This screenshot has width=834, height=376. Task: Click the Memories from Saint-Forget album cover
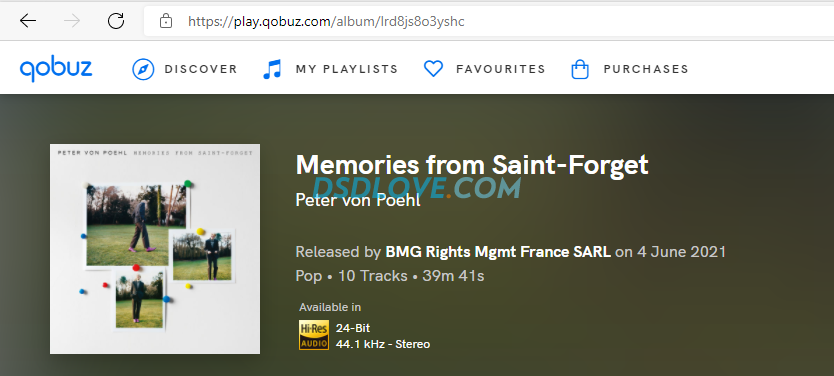[x=155, y=249]
